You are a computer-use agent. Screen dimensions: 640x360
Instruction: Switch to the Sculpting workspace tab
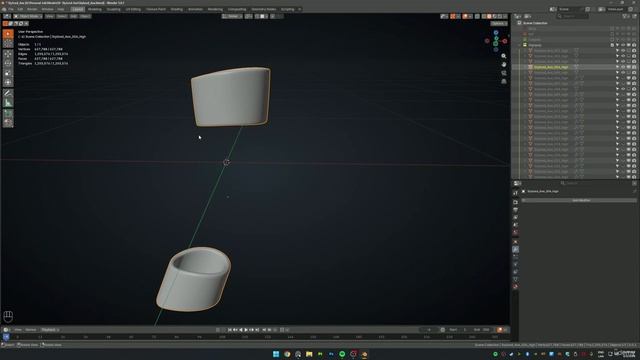coord(113,9)
